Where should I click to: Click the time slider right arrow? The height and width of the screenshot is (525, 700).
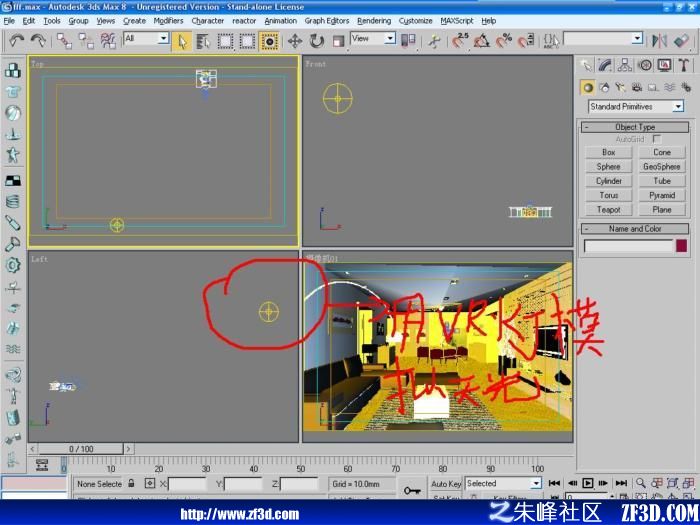pyautogui.click(x=128, y=449)
